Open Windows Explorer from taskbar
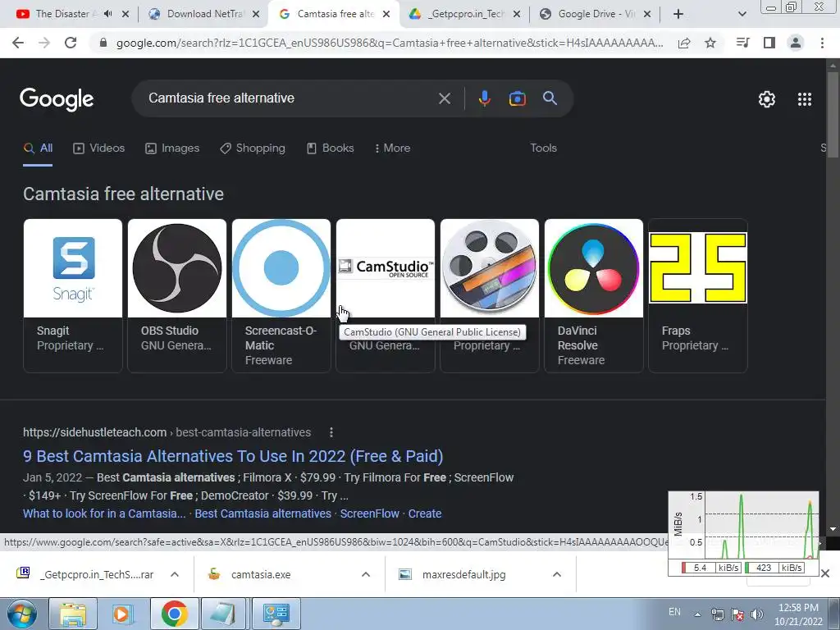The image size is (840, 630). [x=73, y=614]
